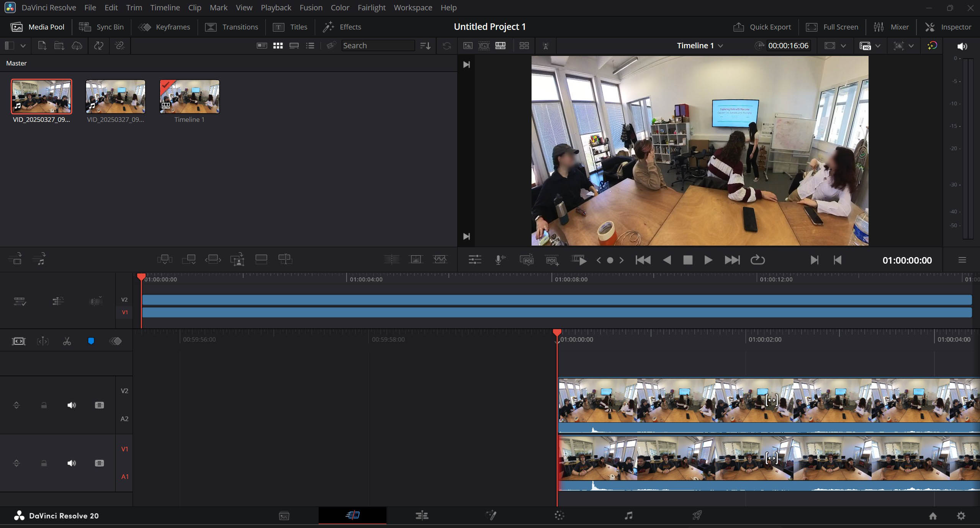This screenshot has height=528, width=980.
Task: Open the Fusion menu
Action: [x=311, y=8]
